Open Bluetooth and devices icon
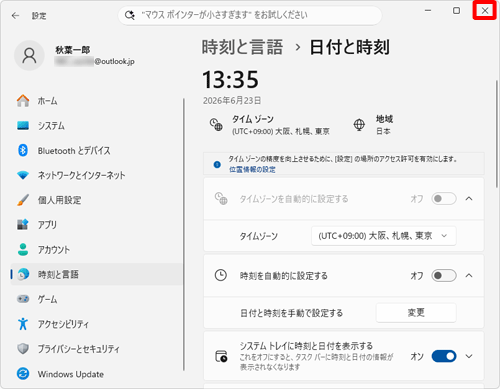500x389 pixels. [23, 150]
